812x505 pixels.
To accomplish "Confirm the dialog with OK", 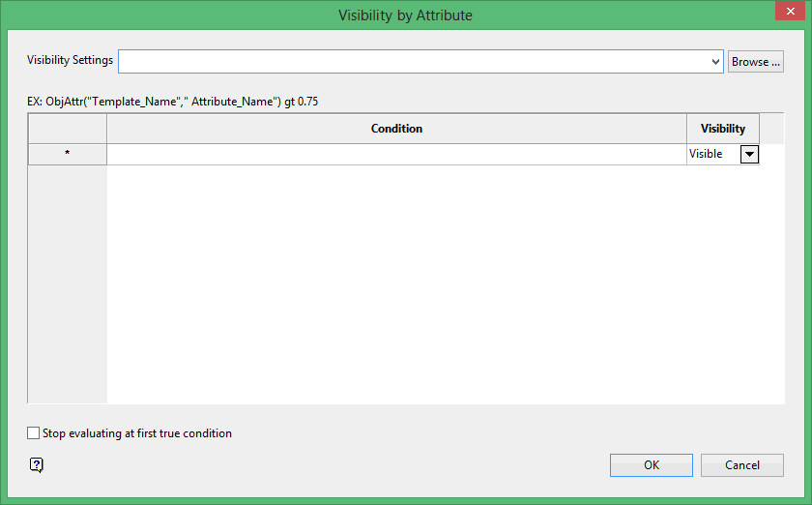I will [651, 465].
